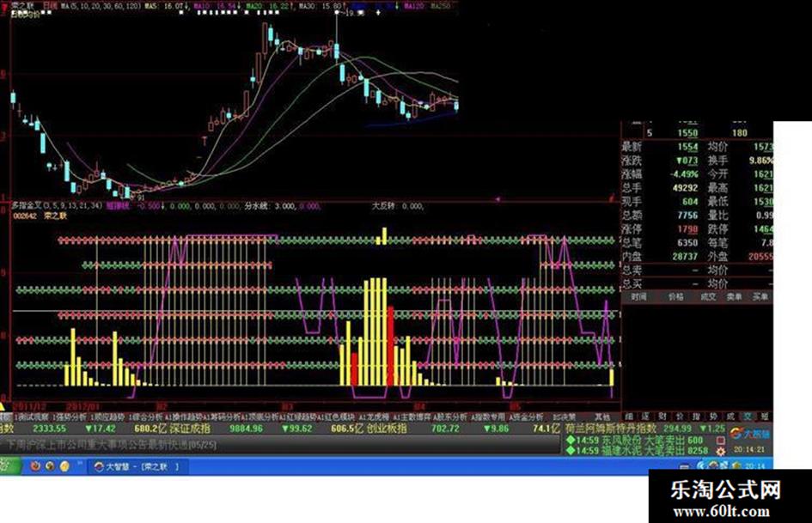
Task: Click the 多指金叉 indicator label
Action: click(x=27, y=205)
